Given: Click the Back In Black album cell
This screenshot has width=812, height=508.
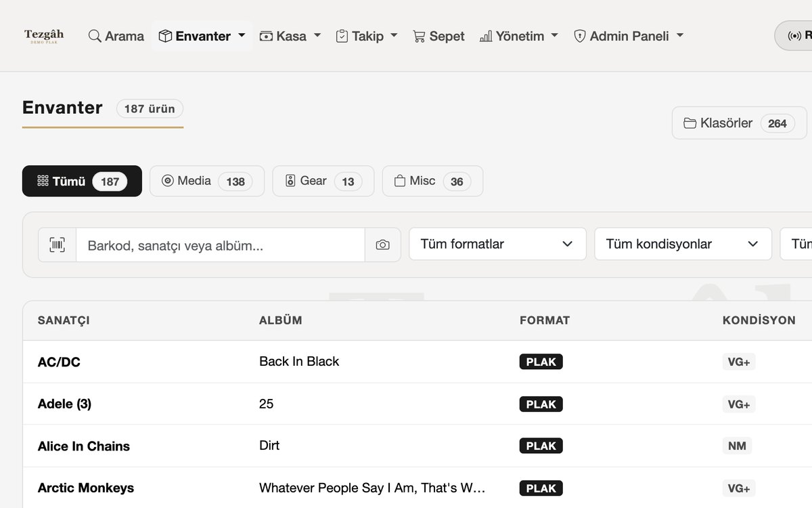Looking at the screenshot, I should pyautogui.click(x=299, y=362).
